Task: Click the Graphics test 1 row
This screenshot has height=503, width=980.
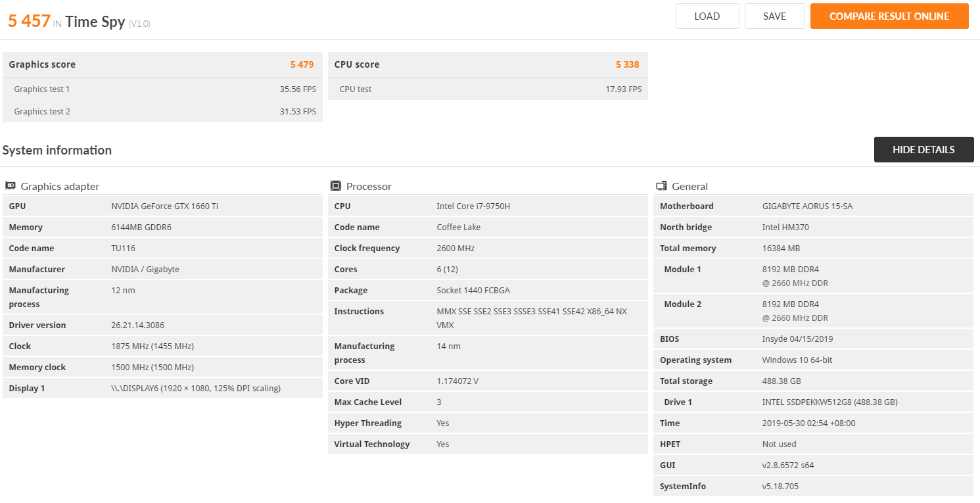Action: [162, 89]
